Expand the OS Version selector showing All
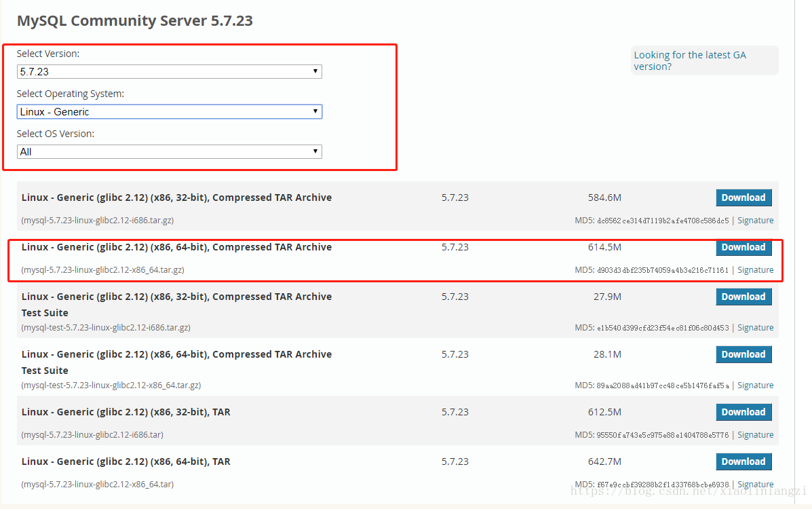This screenshot has height=509, width=812. click(x=170, y=151)
